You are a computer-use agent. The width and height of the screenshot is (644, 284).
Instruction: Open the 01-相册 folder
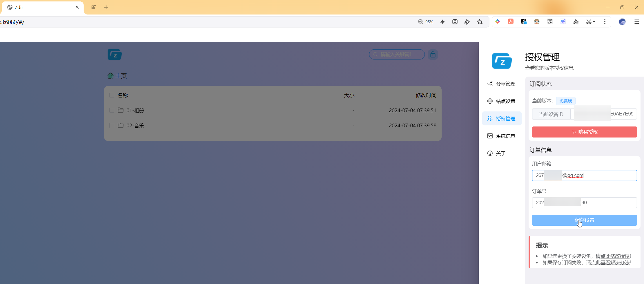coord(135,111)
